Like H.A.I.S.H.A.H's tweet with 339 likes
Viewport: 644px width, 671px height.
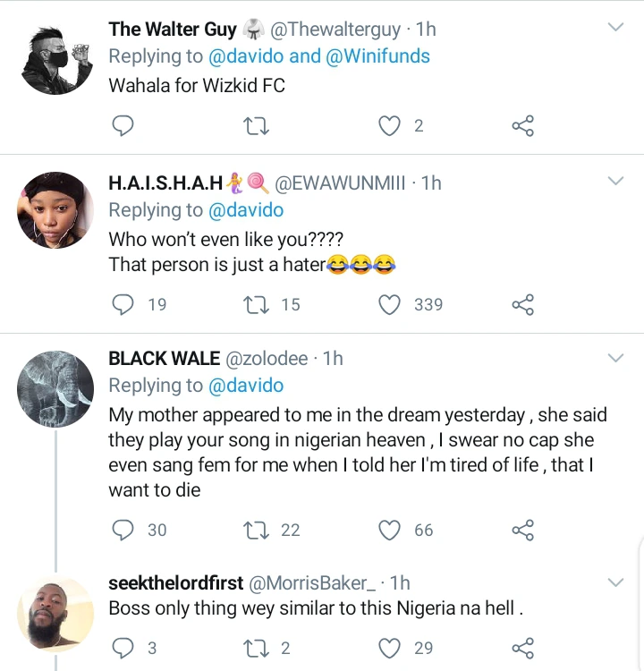pos(389,305)
